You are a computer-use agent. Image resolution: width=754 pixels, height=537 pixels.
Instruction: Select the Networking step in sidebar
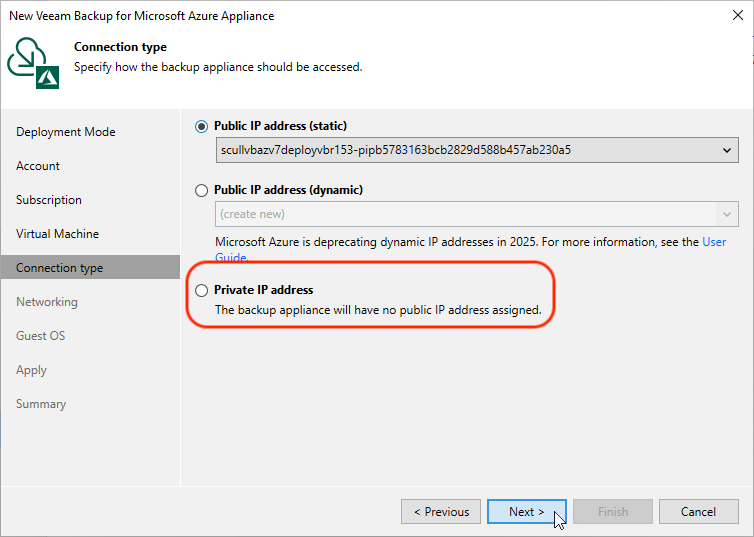(x=47, y=302)
